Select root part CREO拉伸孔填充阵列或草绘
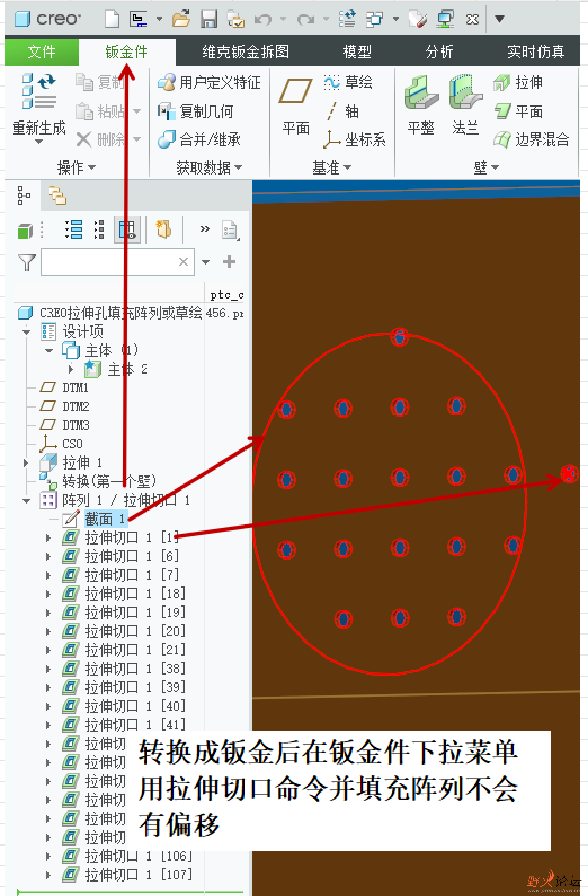Viewport: 588px width, 896px height. click(110, 313)
